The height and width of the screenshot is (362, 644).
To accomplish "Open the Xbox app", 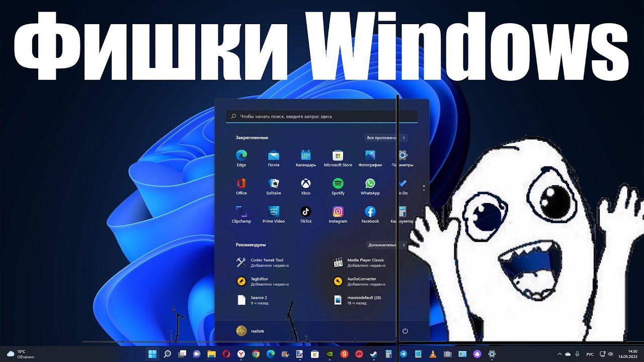I will point(306,186).
